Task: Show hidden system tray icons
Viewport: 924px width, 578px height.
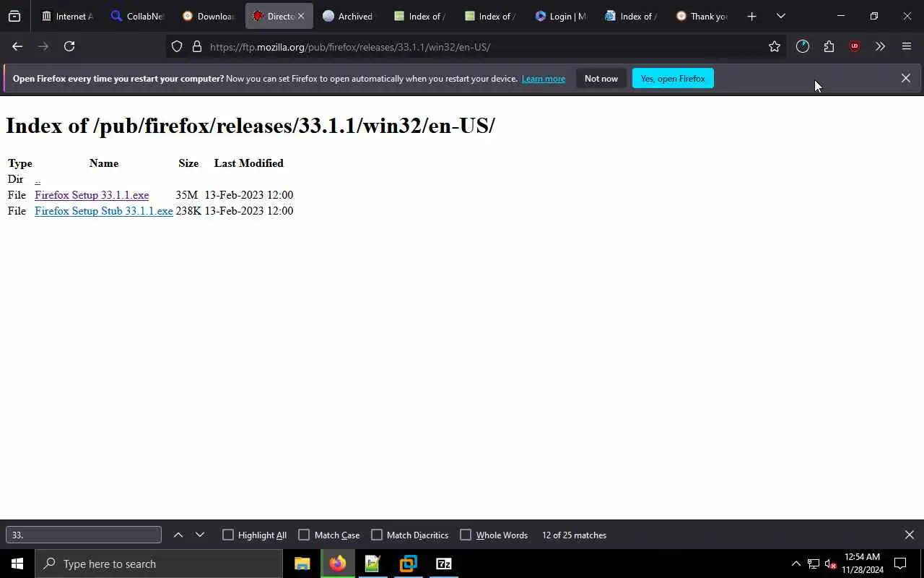Action: [x=796, y=564]
